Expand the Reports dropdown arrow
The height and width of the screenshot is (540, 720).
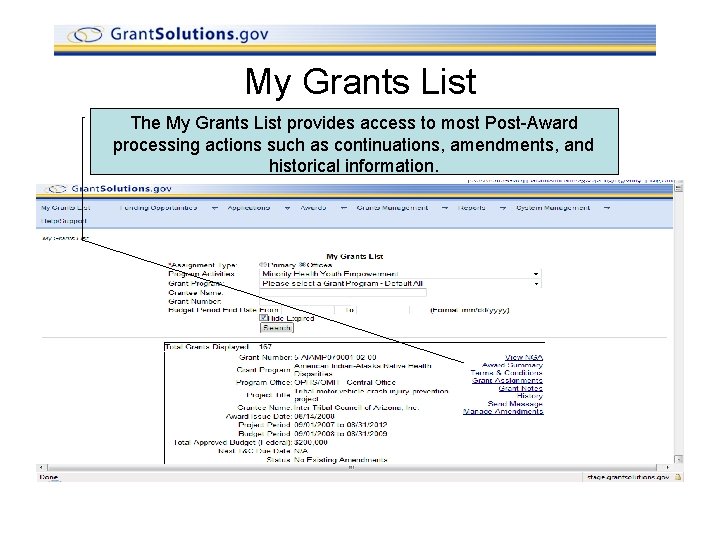(503, 208)
